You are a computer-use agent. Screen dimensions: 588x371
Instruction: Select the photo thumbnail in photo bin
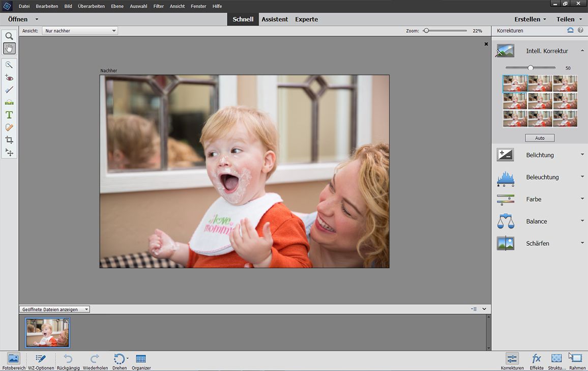pyautogui.click(x=47, y=333)
